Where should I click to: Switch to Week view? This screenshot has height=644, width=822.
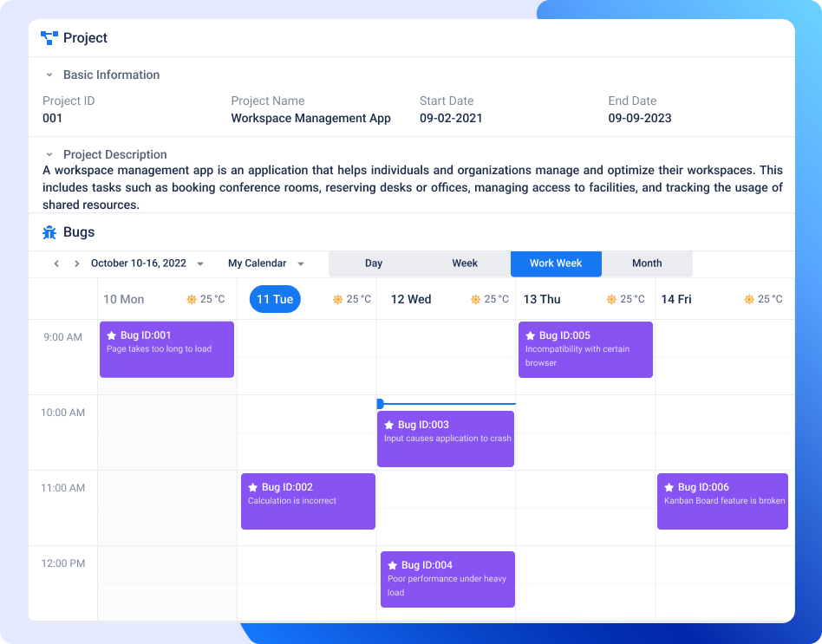coord(465,263)
